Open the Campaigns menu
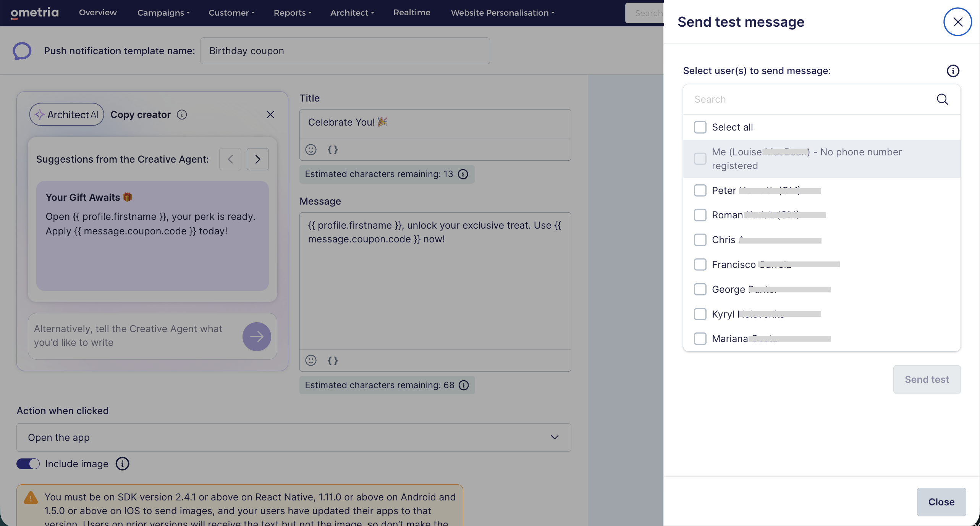 pyautogui.click(x=163, y=13)
